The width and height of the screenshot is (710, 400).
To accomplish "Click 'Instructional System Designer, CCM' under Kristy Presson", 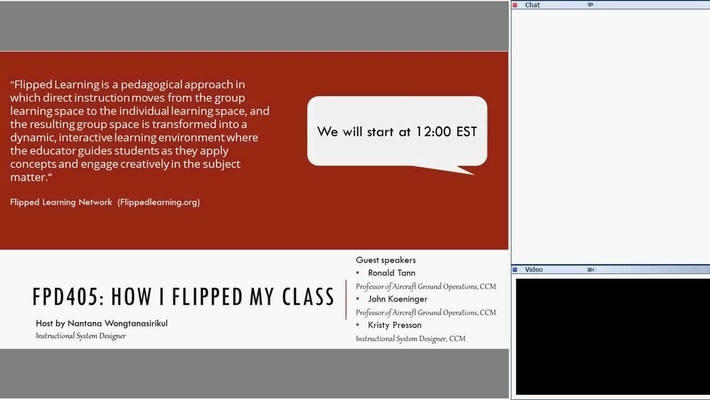I will pyautogui.click(x=410, y=338).
